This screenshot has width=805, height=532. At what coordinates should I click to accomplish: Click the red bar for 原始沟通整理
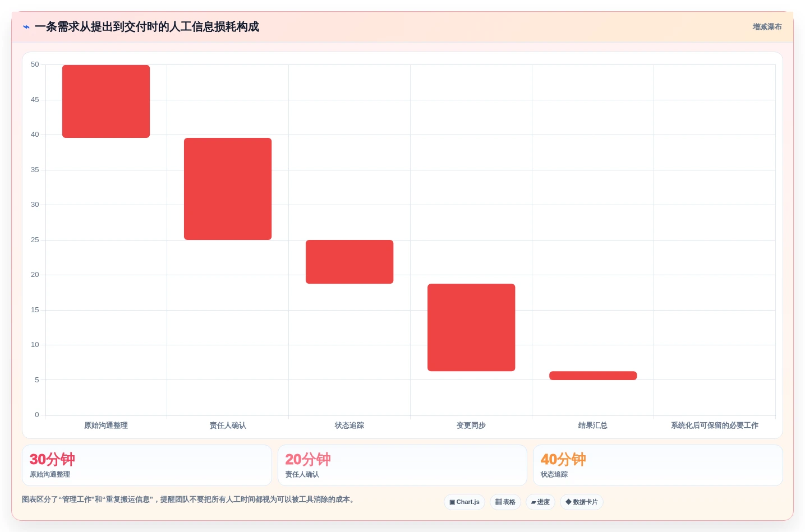[x=106, y=101]
